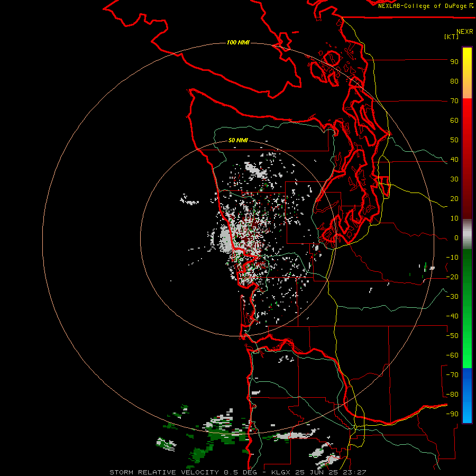
Task: Click the 50 NMI range ring label
Action: pos(238,140)
